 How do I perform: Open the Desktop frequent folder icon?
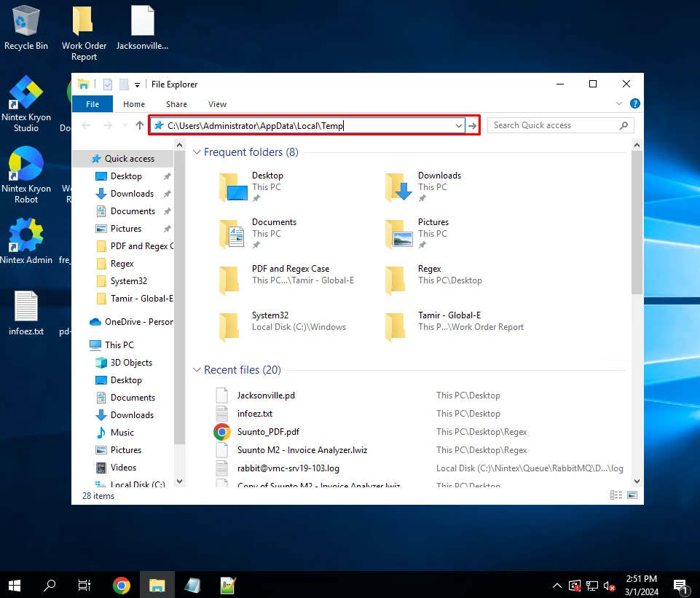tap(232, 187)
